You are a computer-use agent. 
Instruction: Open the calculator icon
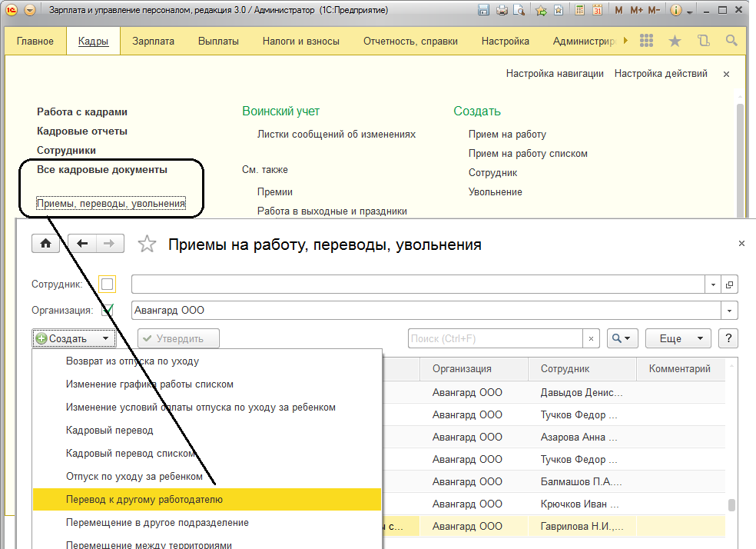coord(579,11)
